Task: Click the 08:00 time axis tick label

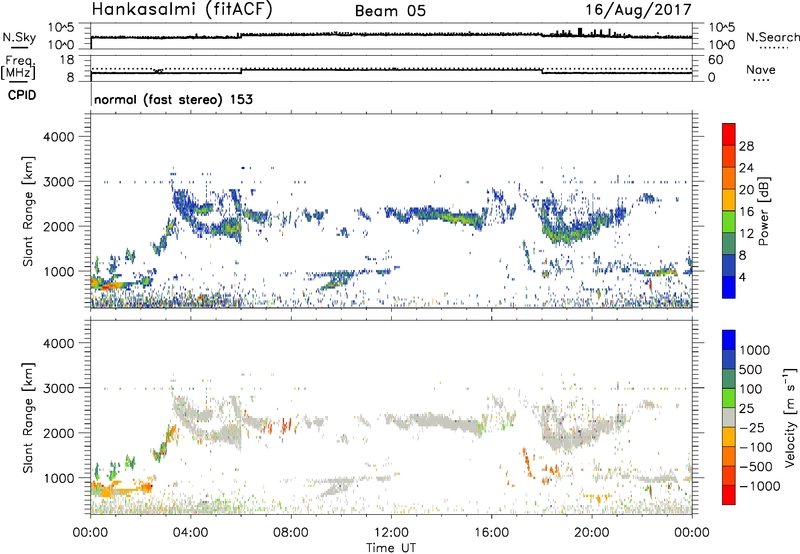Action: point(290,533)
